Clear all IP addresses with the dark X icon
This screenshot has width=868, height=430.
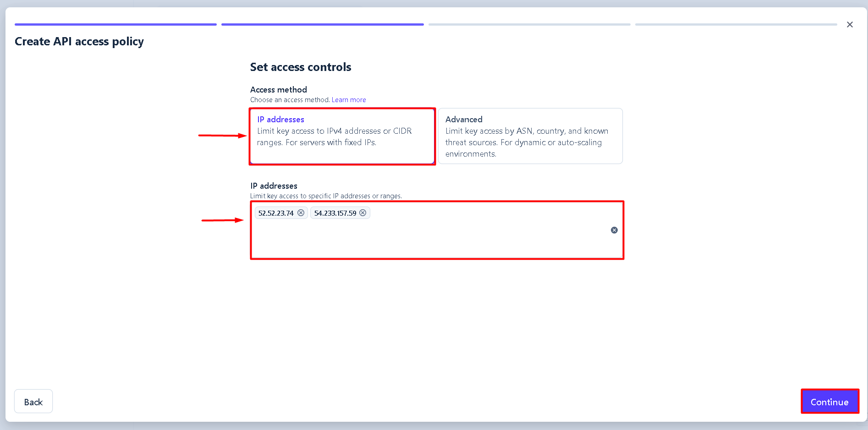(614, 230)
